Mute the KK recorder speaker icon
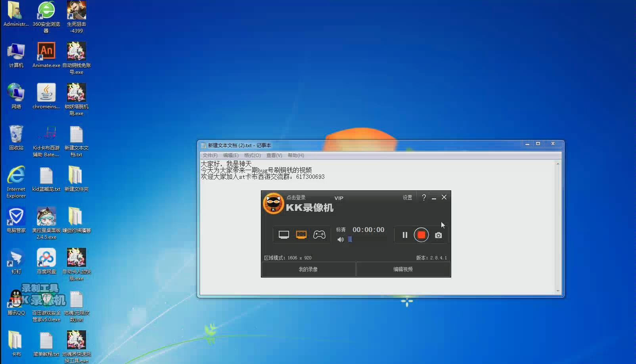 [341, 239]
